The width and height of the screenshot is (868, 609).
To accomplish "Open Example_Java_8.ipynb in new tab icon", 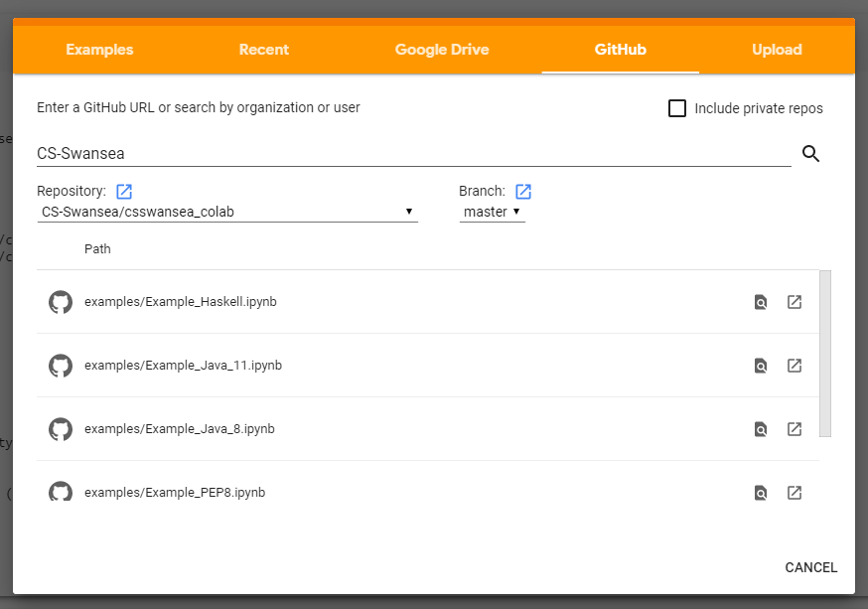I will click(795, 429).
